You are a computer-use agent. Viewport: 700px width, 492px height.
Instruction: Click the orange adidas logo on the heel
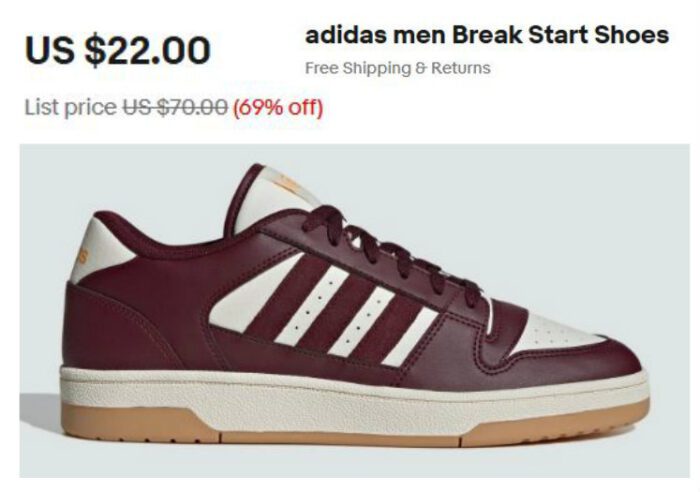[82, 258]
